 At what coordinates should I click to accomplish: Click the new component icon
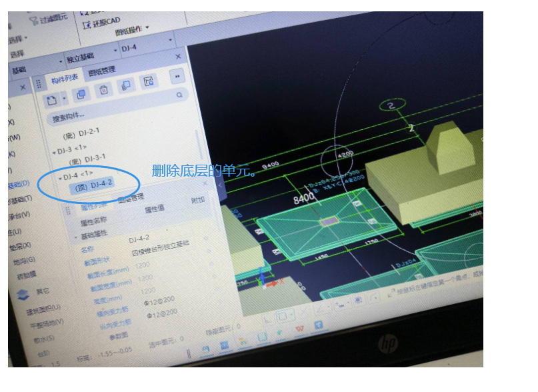52,101
